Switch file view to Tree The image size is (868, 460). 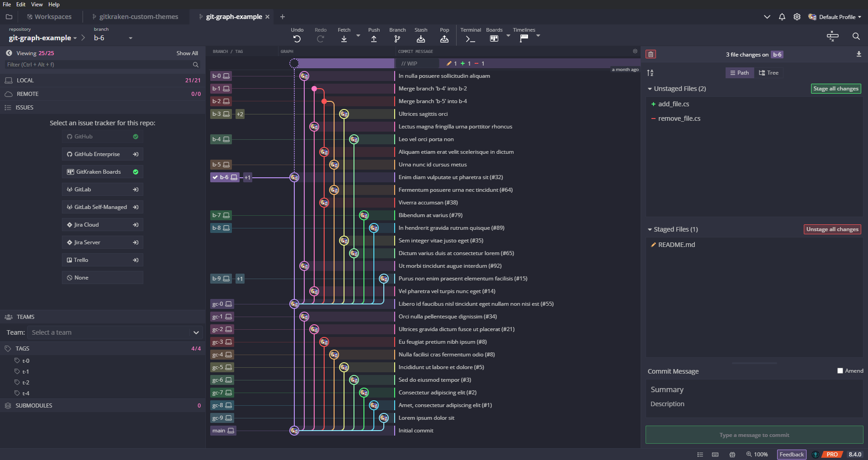769,72
